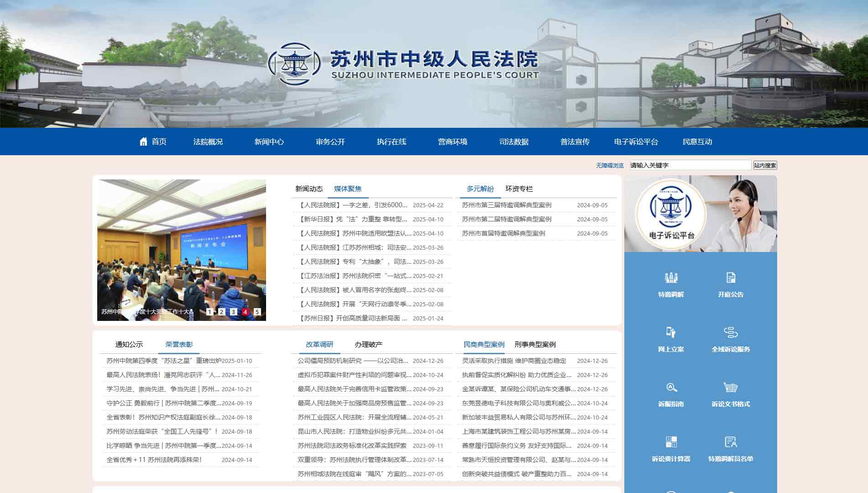
Task: Go to slide 2 of the news carousel
Action: 221,312
